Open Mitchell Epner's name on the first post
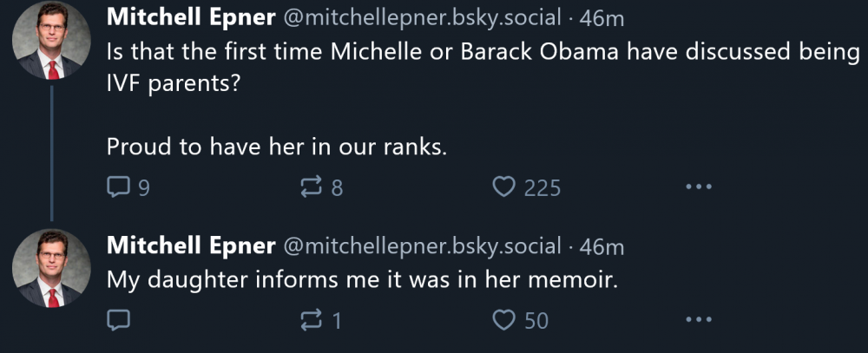 (190, 17)
